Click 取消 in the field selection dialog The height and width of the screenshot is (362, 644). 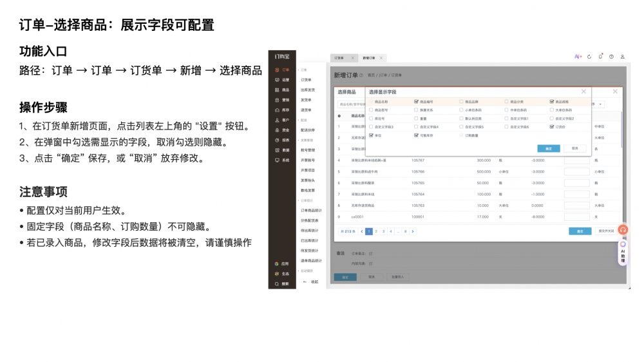coord(574,148)
